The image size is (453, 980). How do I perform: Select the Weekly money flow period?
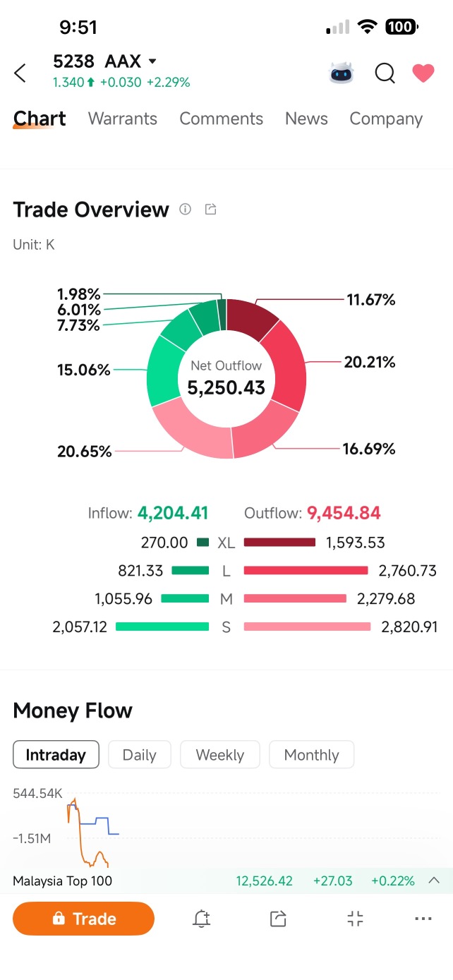click(x=220, y=754)
